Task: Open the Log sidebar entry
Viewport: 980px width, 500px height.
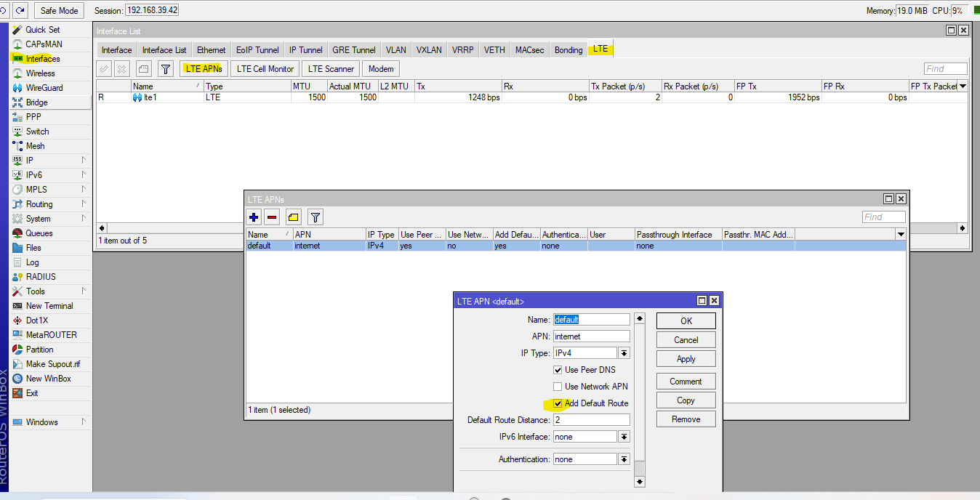Action: coord(33,262)
